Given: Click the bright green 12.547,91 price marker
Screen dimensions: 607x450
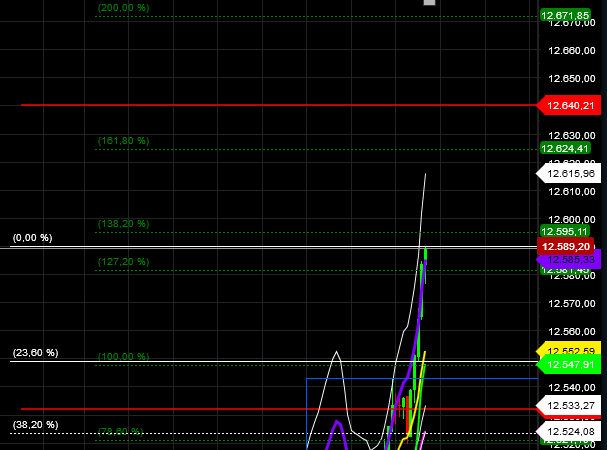Looking at the screenshot, I should (x=569, y=365).
